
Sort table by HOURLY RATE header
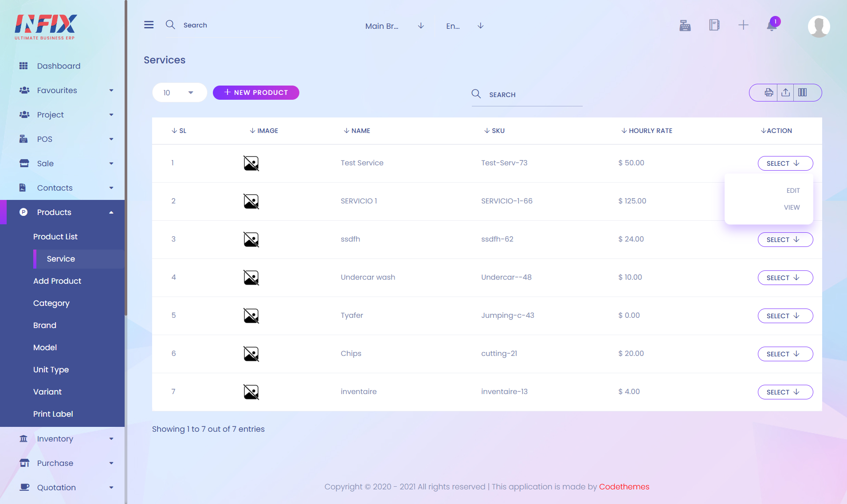(x=647, y=131)
